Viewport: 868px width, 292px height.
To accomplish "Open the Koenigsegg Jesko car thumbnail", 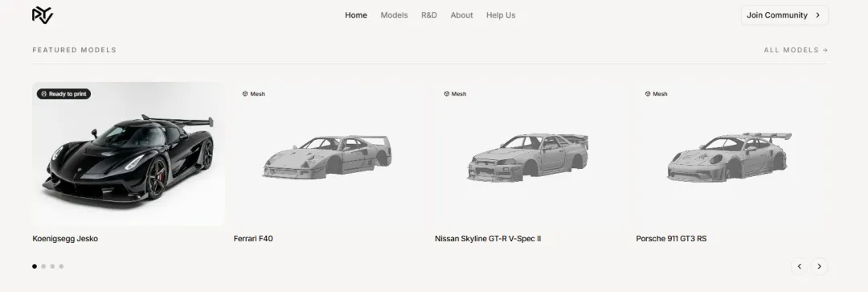I will (129, 154).
